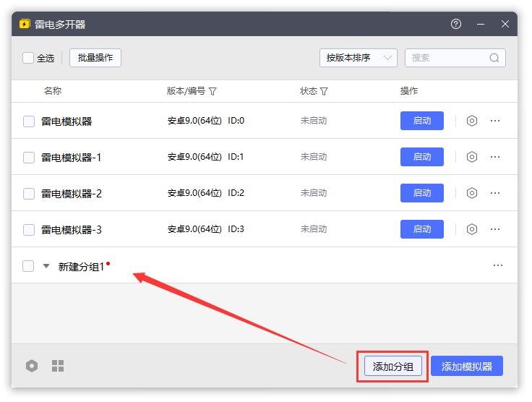532x402 pixels.
Task: Click 安卓9.0(64位) ID:0 version text
Action: point(206,121)
